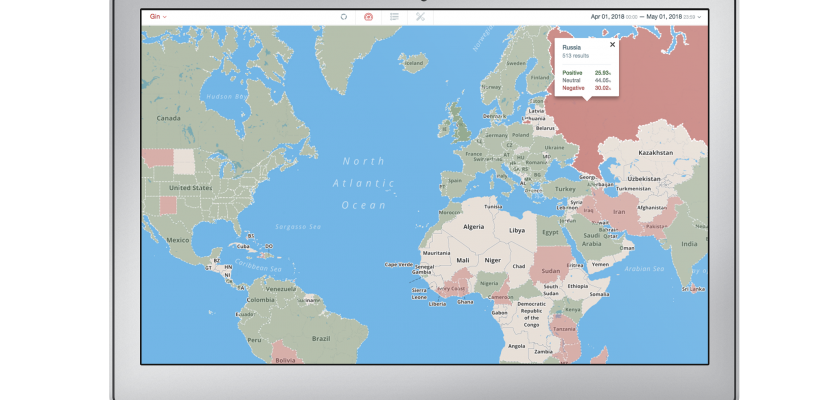Click the Negative sentiment row in popup
Viewport: 840px width, 400px height.
(x=586, y=88)
